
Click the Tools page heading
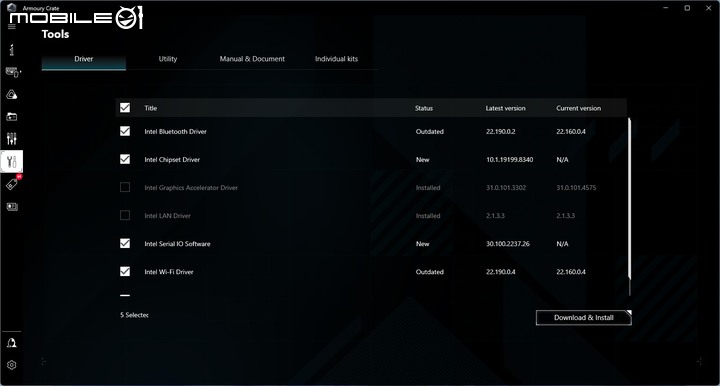tap(55, 34)
